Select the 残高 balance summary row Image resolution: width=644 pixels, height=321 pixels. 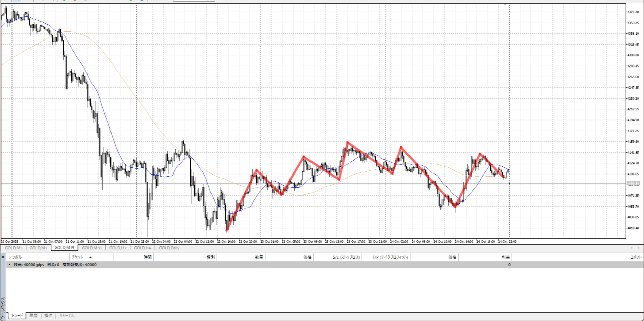coord(54,265)
